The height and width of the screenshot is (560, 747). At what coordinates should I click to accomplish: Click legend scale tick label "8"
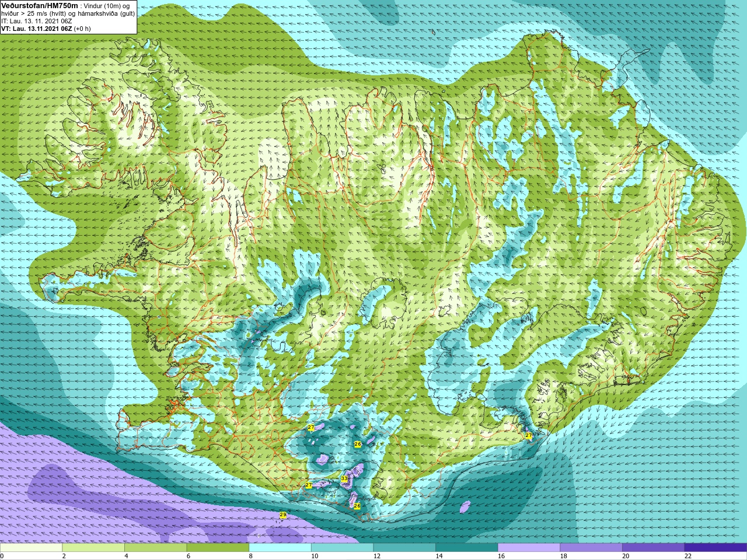click(251, 556)
